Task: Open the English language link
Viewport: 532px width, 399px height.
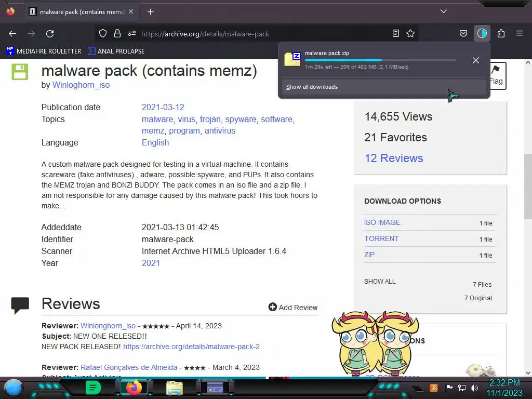Action: pos(155,142)
